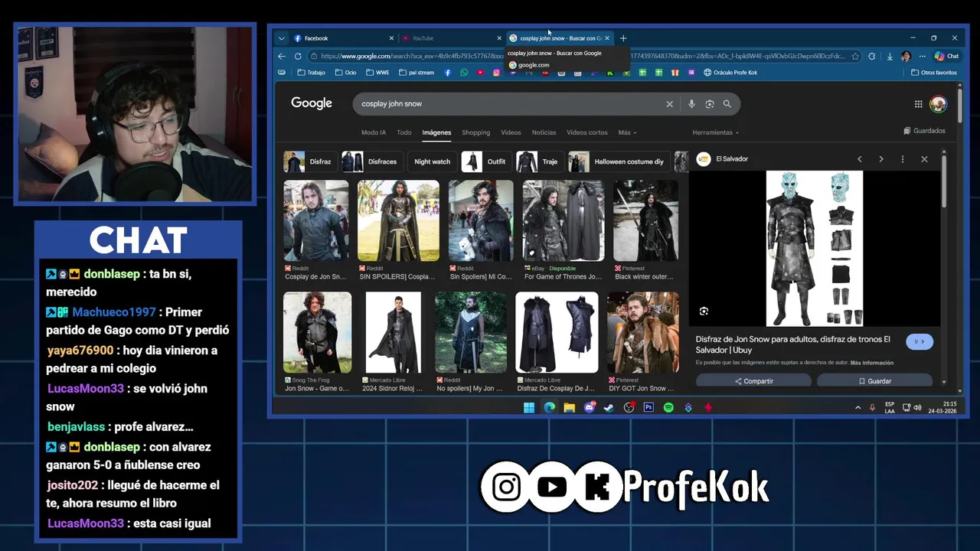
Task: Open a new browser tab
Action: pos(623,38)
